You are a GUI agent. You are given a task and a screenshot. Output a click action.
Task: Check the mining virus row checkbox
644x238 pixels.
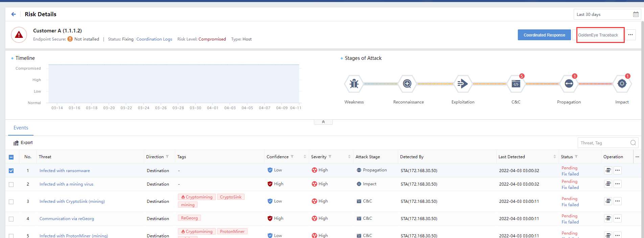(x=11, y=184)
